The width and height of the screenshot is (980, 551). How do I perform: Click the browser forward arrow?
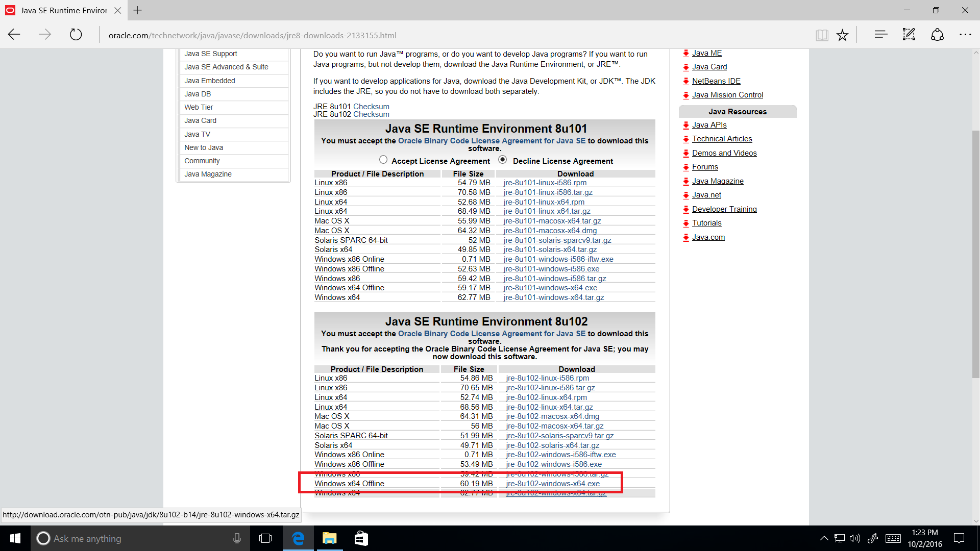click(x=45, y=35)
